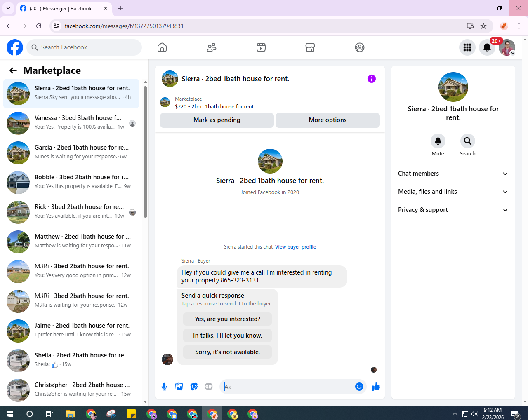Click the $720 listing thumbnail in header
Image resolution: width=528 pixels, height=420 pixels.
pos(165,102)
